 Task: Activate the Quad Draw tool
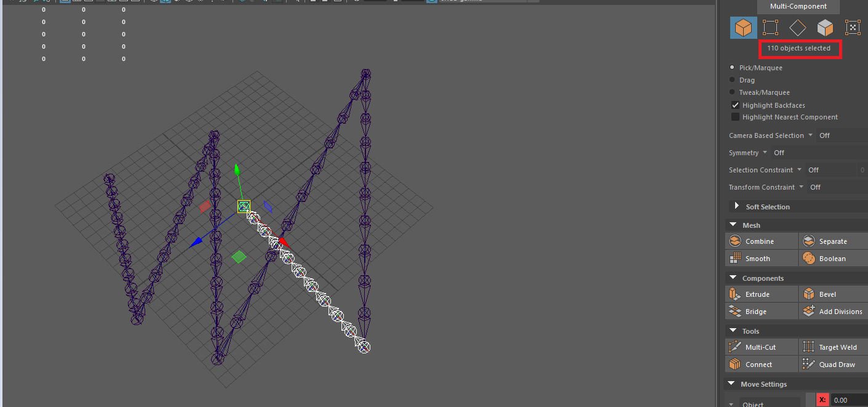click(x=834, y=365)
